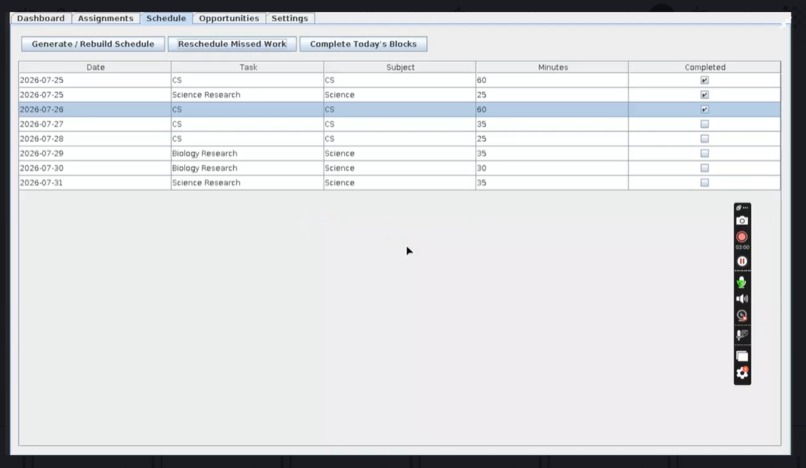
Task: Click Complete Today's Blocks button
Action: click(363, 44)
